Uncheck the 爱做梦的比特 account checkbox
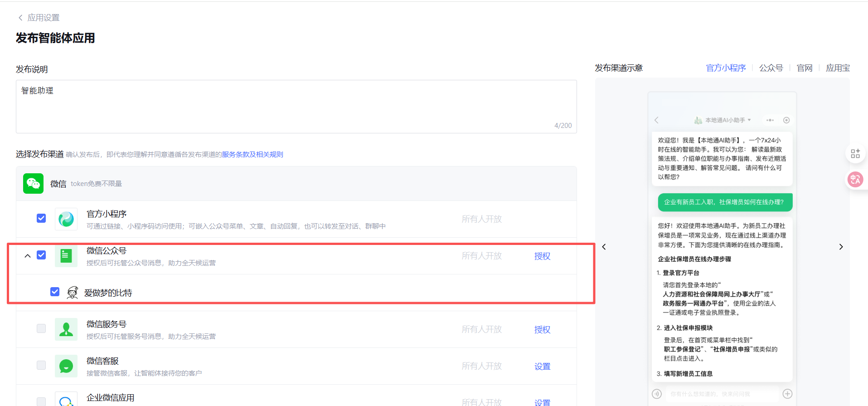868x406 pixels. (x=55, y=292)
